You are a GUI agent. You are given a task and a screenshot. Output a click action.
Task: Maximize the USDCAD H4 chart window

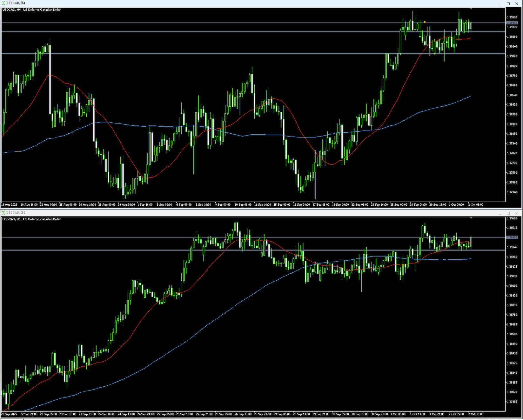[508, 4]
